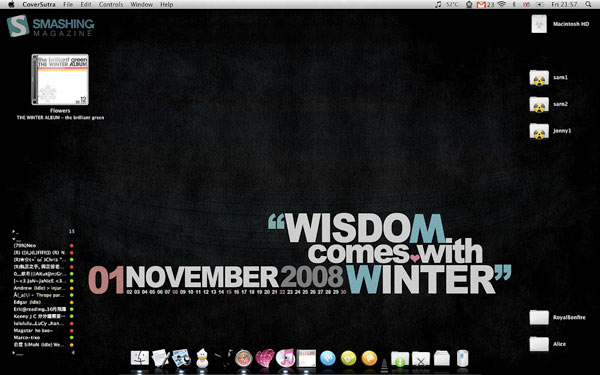The width and height of the screenshot is (600, 375).
Task: Launch the paper-and-pen text editor dock icon
Action: 160,359
